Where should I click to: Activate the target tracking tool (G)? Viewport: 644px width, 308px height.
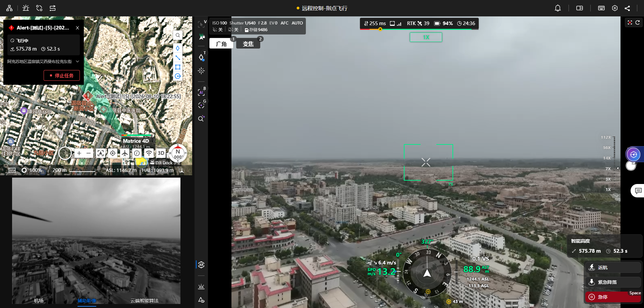click(201, 105)
